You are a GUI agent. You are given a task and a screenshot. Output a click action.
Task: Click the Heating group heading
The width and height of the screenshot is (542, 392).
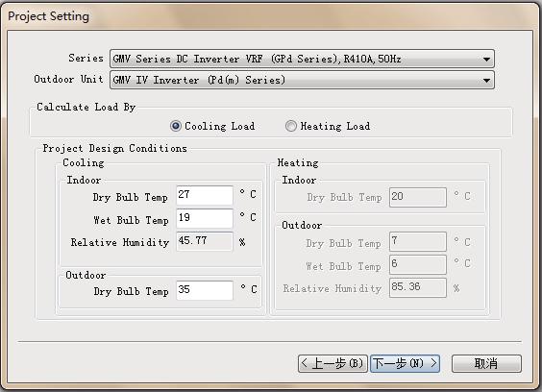click(x=298, y=162)
